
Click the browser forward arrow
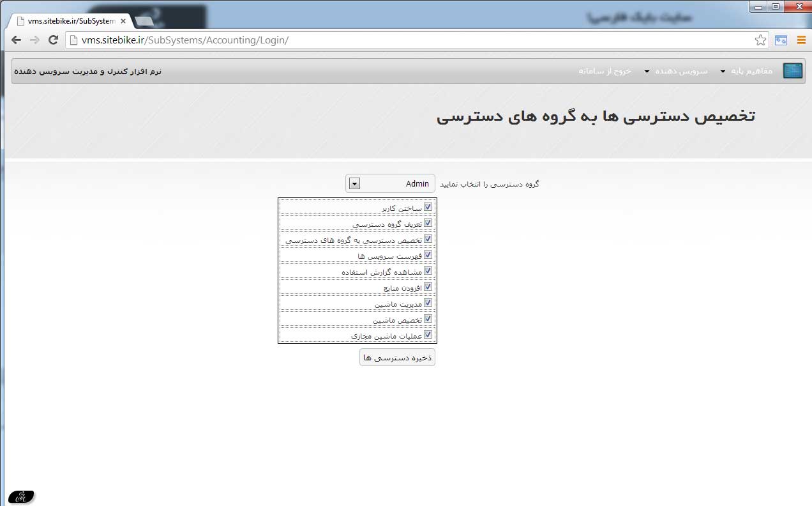point(34,40)
